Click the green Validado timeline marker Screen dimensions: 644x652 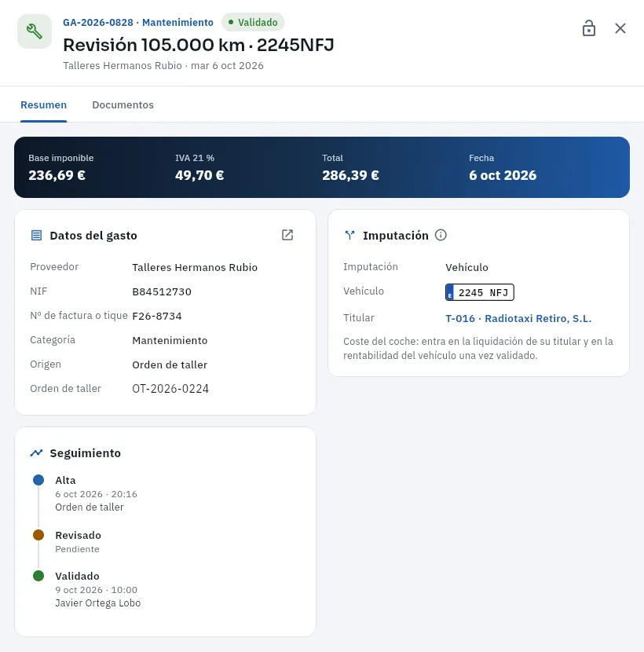tap(38, 576)
